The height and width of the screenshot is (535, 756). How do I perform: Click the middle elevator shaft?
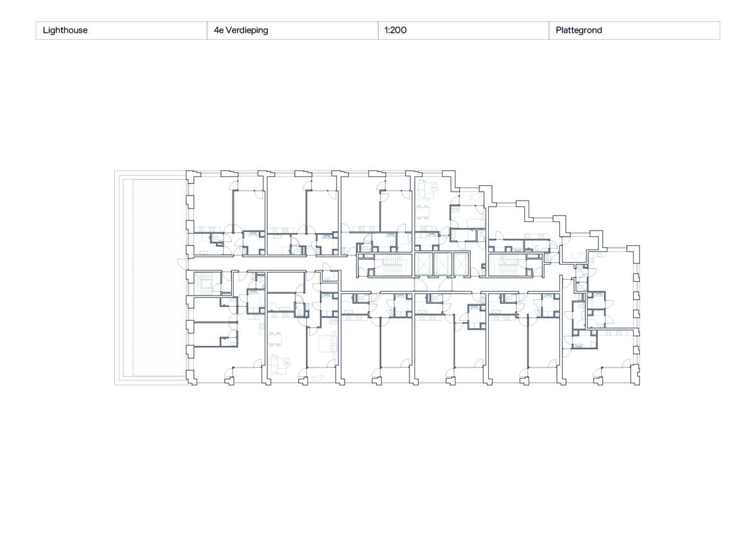click(x=443, y=265)
